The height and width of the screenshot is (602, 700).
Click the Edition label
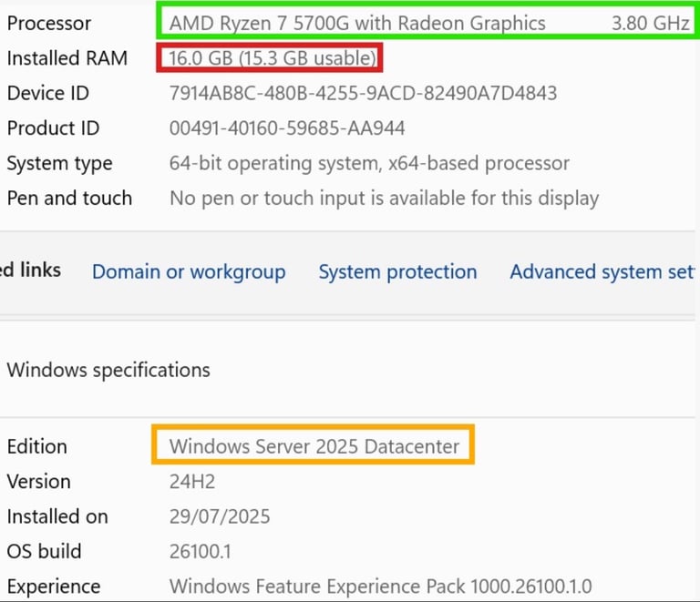point(37,446)
